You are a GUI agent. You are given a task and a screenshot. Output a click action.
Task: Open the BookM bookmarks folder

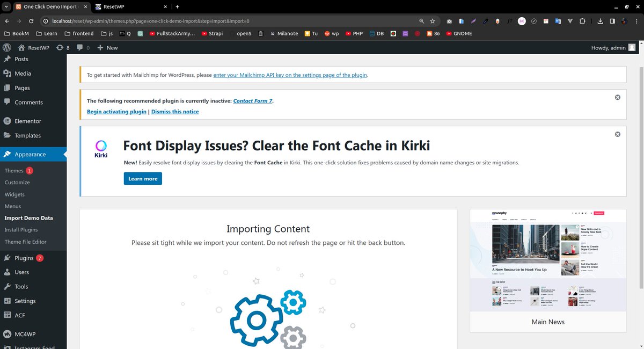17,33
